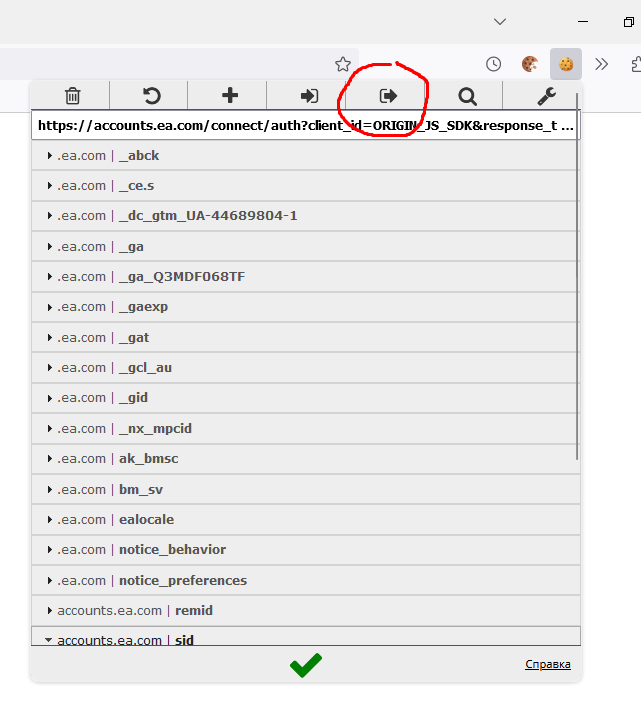Add a new cookie with the plus icon
Viewport: 641px width, 710px height.
point(230,96)
